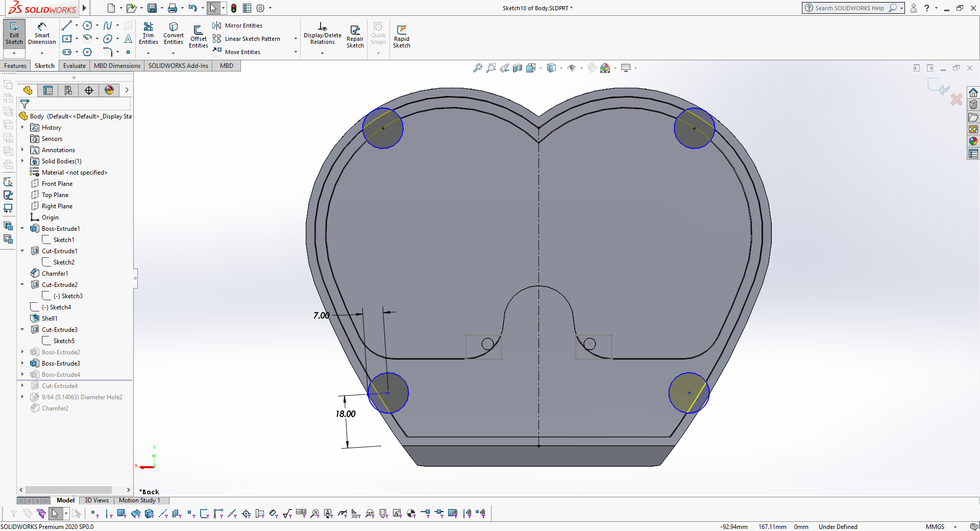The image size is (980, 531).
Task: Click Previous View in view toolbar
Action: (x=504, y=68)
